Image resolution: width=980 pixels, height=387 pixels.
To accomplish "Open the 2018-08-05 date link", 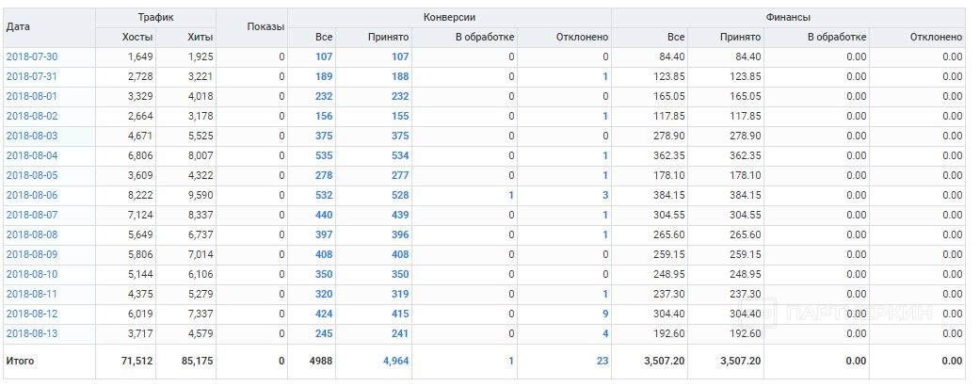I will pos(32,176).
